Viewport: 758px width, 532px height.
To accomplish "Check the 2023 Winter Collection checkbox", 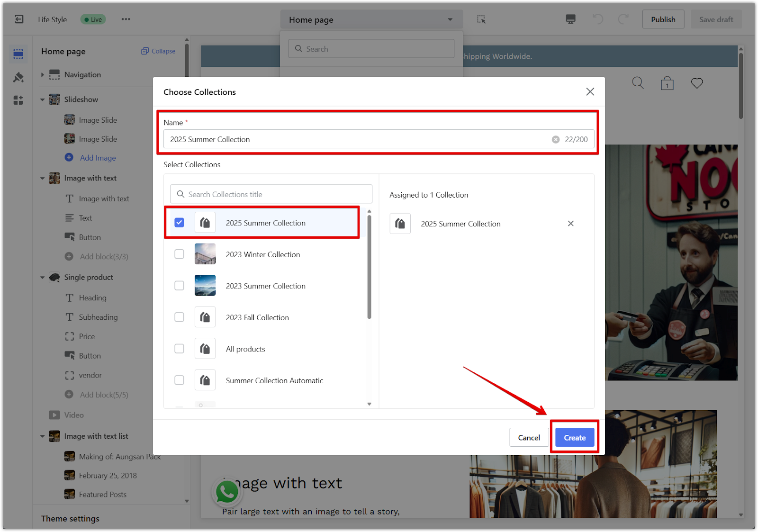I will 179,254.
